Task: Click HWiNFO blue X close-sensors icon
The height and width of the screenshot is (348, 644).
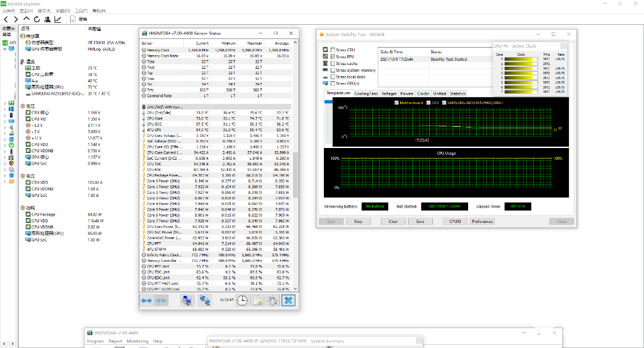Action: (x=289, y=300)
